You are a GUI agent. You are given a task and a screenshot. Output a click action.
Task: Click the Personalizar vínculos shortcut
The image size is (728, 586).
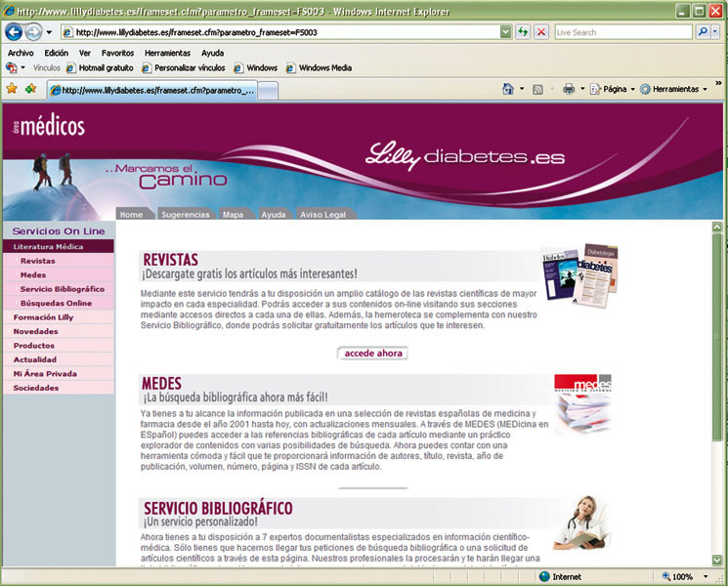[x=184, y=67]
